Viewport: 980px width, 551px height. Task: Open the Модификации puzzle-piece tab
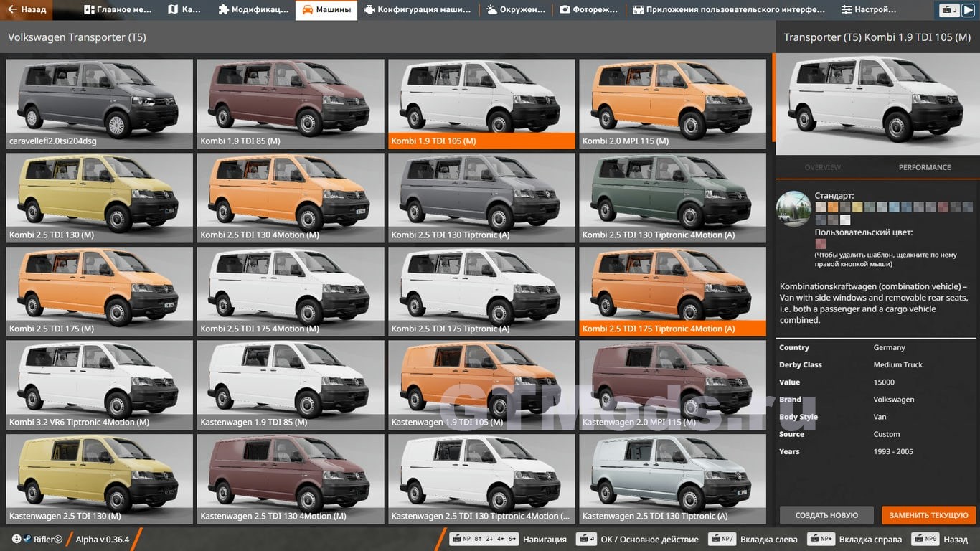point(252,10)
